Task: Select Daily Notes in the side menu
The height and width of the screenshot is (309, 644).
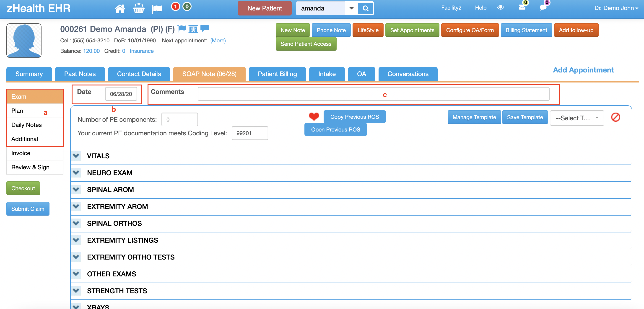Action: click(35, 125)
